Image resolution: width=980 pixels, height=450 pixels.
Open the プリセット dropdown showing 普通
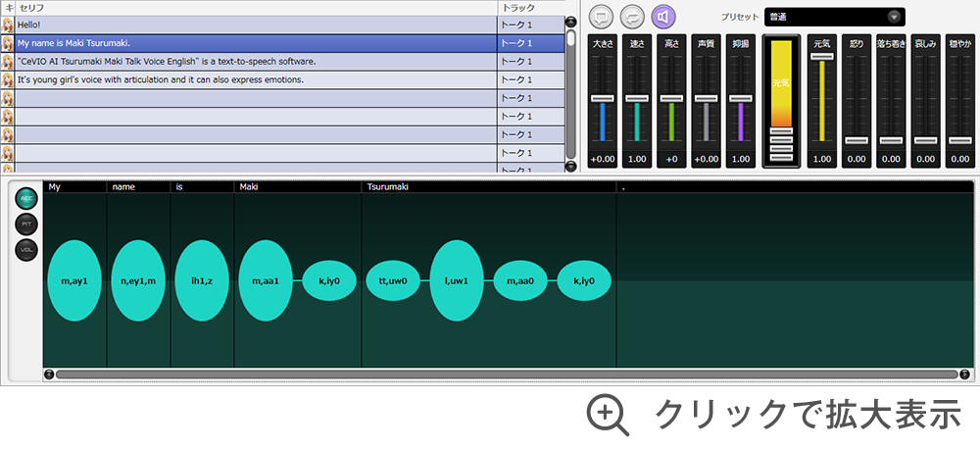pos(834,17)
